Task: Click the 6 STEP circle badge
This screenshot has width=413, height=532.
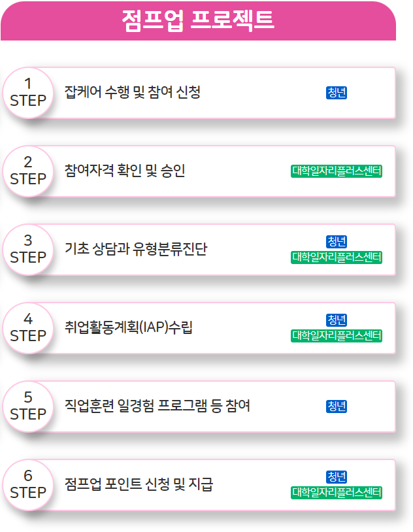Action: pos(28,485)
